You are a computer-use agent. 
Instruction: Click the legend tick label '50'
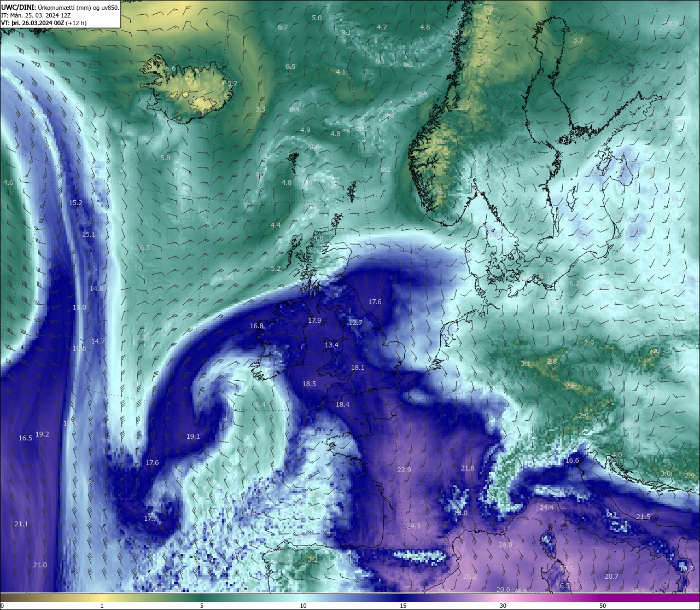[x=603, y=606]
